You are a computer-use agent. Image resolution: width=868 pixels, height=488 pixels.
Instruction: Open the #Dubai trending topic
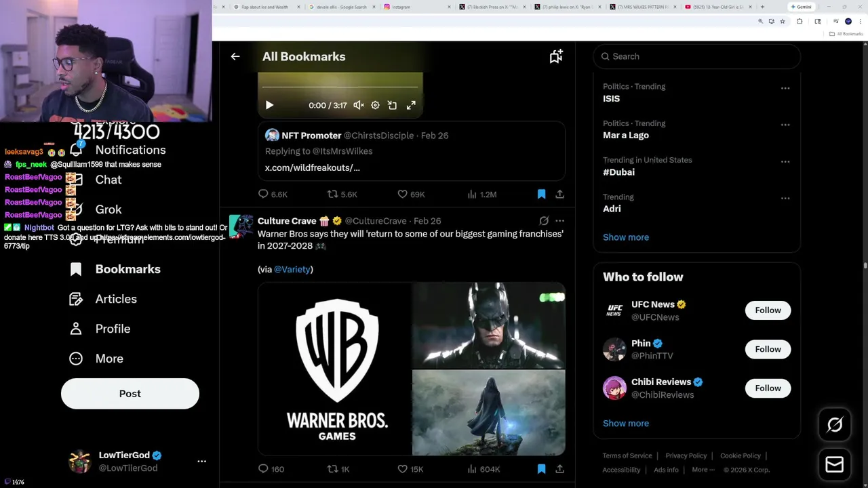point(618,172)
